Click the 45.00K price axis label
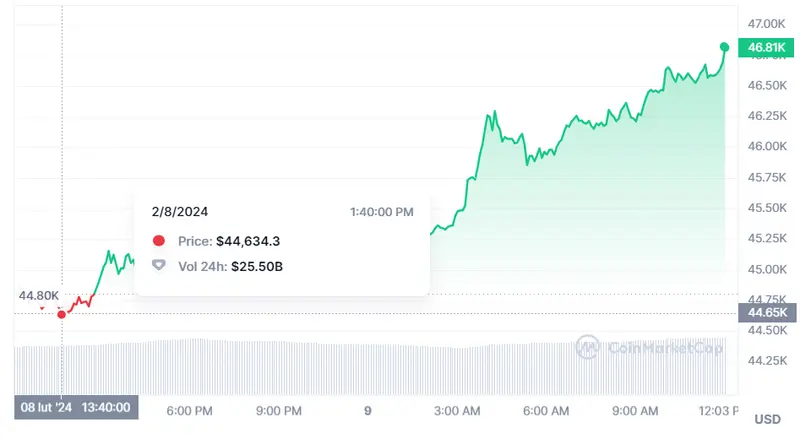 tap(766, 269)
